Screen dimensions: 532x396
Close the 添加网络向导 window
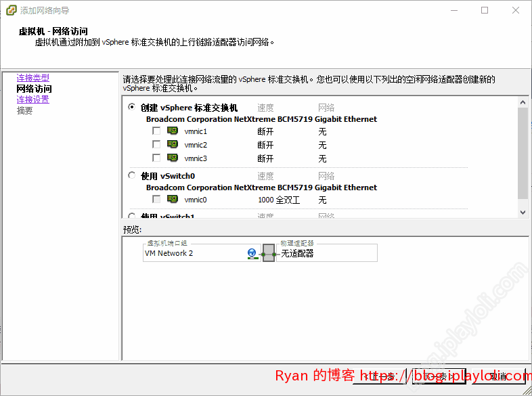516,11
